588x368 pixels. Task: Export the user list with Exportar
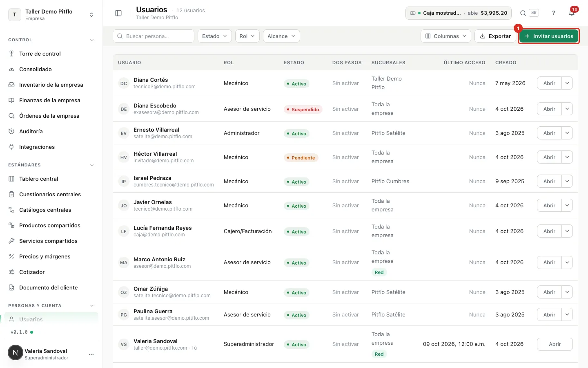click(495, 36)
